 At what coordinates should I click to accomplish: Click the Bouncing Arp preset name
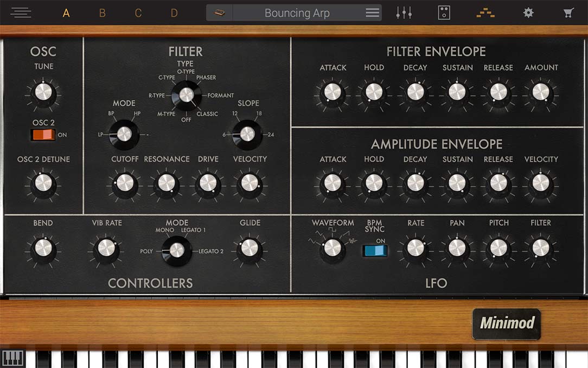(297, 13)
